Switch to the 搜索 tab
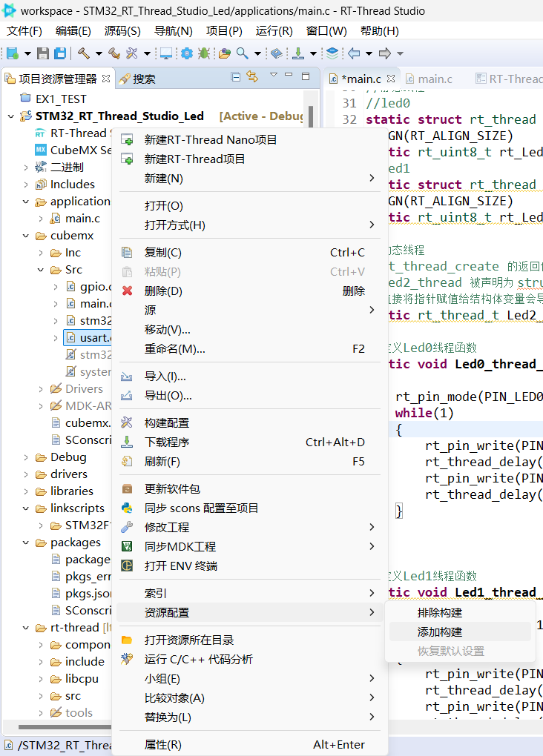543x756 pixels. coord(137,79)
